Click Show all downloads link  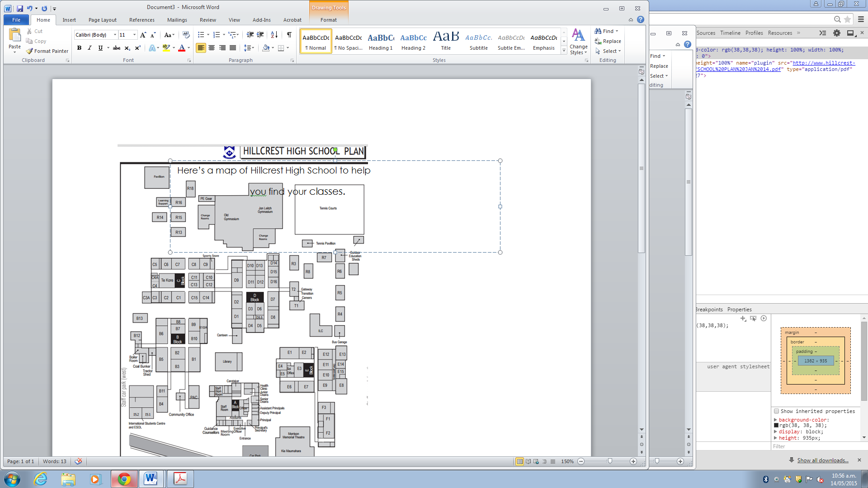coord(822,460)
